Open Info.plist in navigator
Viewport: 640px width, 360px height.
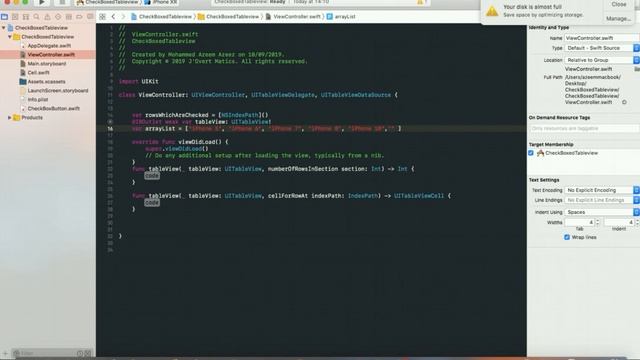38,100
